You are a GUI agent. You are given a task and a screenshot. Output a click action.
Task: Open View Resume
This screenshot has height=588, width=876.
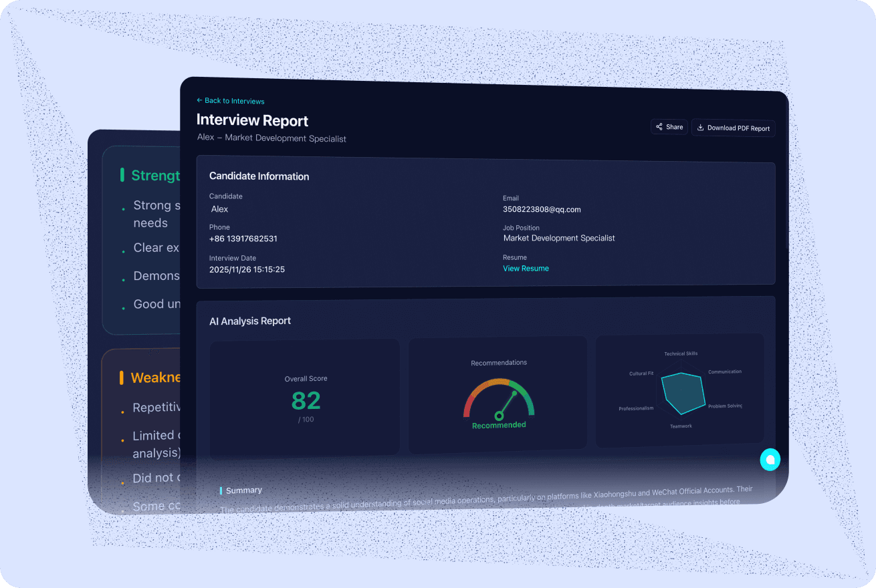(x=526, y=268)
